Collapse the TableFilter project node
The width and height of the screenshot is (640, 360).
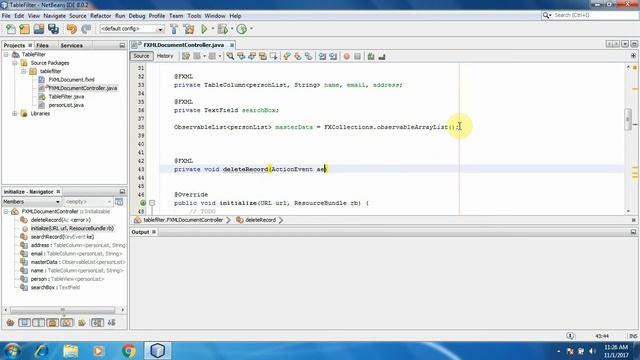6,54
